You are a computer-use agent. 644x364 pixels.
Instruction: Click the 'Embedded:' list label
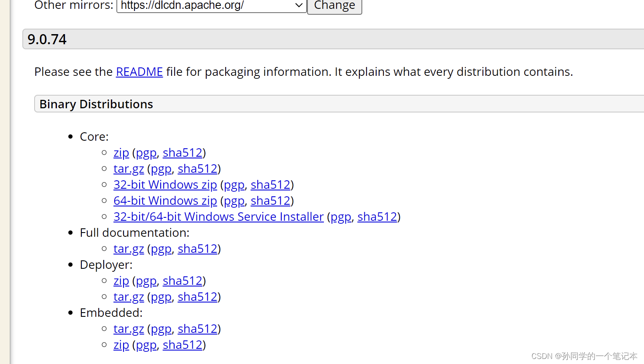(x=111, y=313)
